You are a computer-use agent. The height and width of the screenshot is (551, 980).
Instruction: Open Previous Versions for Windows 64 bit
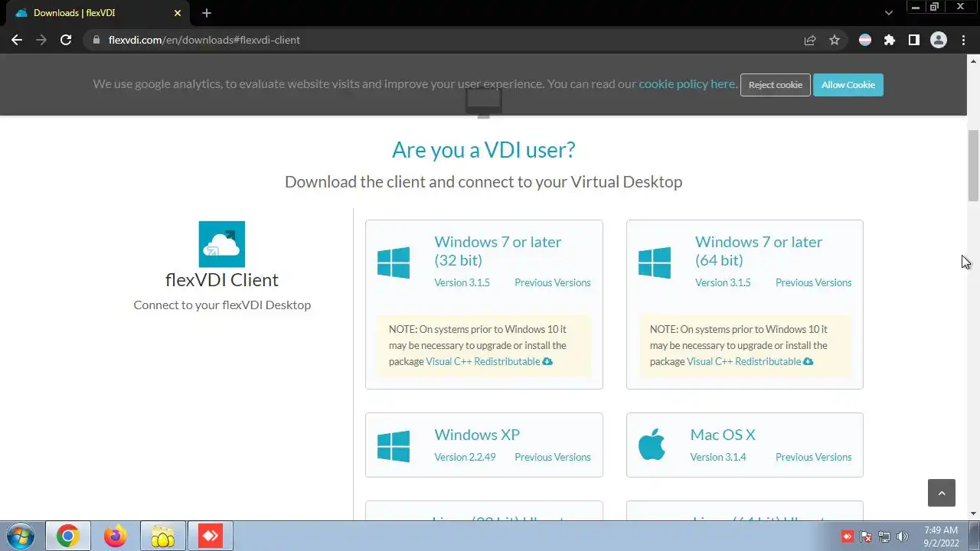point(813,282)
